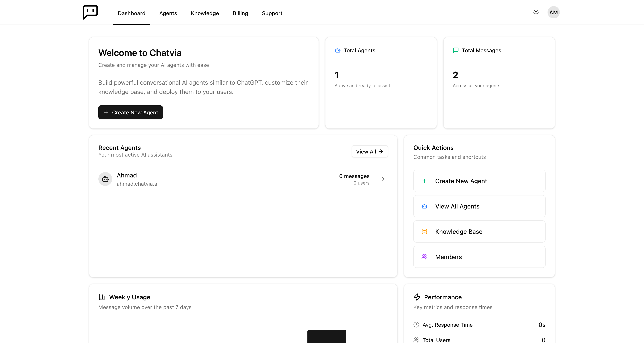Click Create New Agent in Quick Actions
Image resolution: width=644 pixels, height=343 pixels.
click(x=479, y=181)
